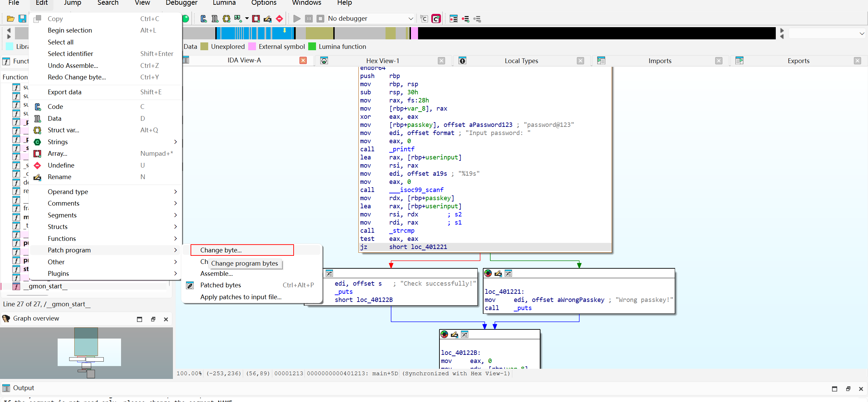Open the Debugger menu

181,3
